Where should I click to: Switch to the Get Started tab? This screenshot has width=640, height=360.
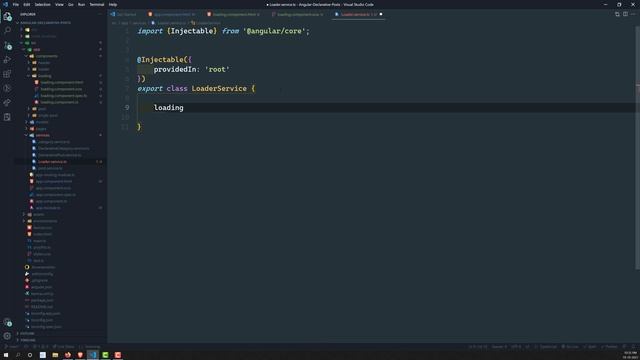tap(124, 14)
